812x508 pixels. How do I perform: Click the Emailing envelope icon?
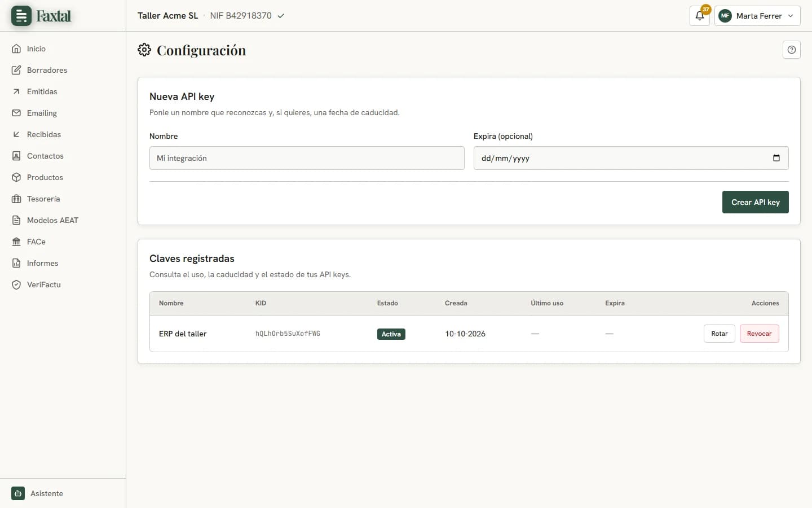16,113
